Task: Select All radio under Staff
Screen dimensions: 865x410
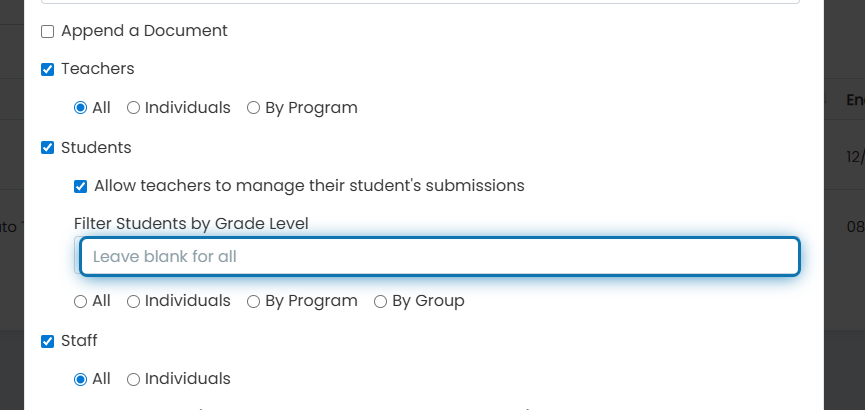Action: [x=81, y=380]
